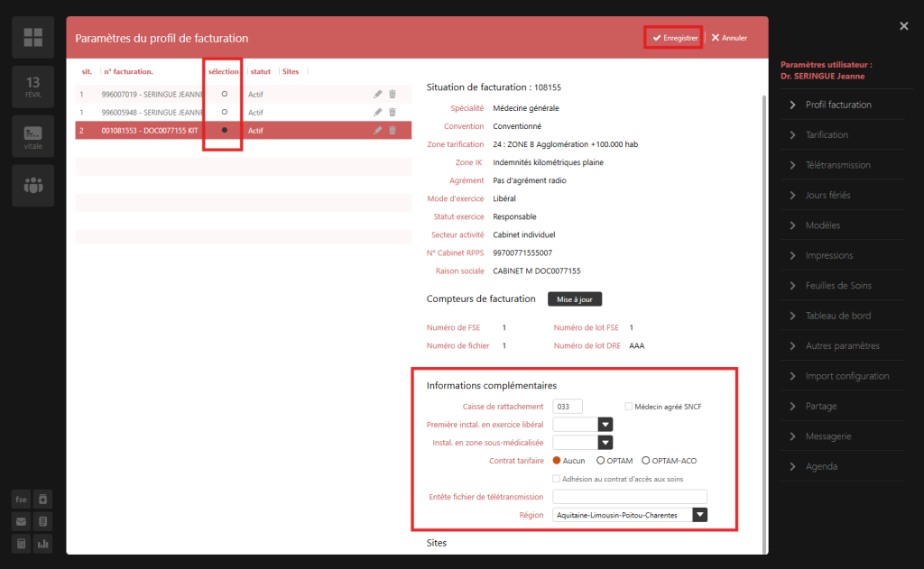The height and width of the screenshot is (569, 924).
Task: Click the carte vitale icon
Action: pyautogui.click(x=32, y=136)
